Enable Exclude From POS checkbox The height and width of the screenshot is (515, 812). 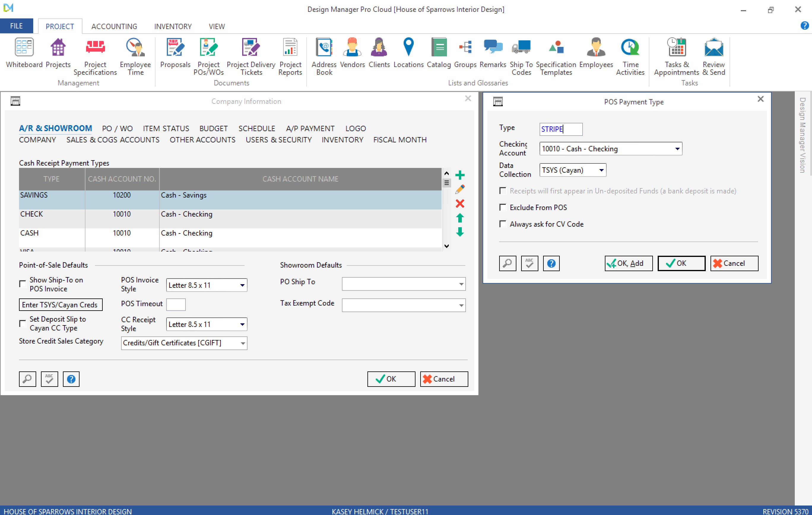pos(503,207)
